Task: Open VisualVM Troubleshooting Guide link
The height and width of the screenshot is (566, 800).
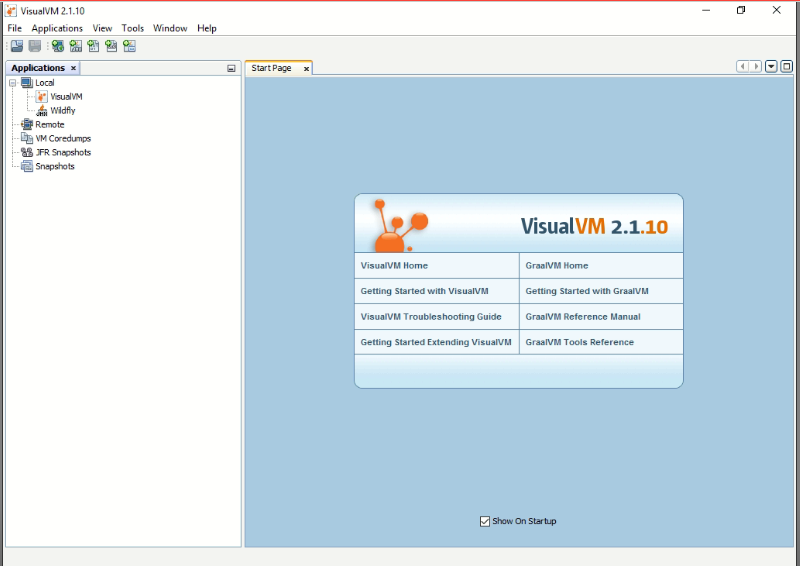Action: click(430, 317)
